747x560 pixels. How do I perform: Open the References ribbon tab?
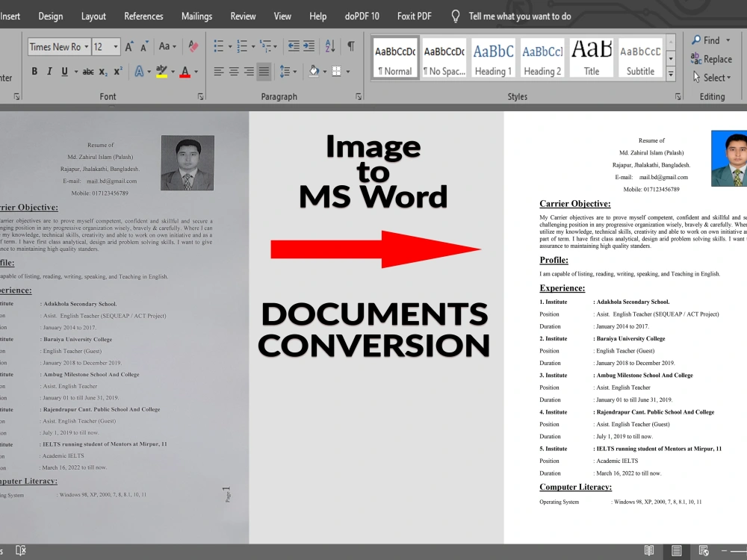(143, 16)
